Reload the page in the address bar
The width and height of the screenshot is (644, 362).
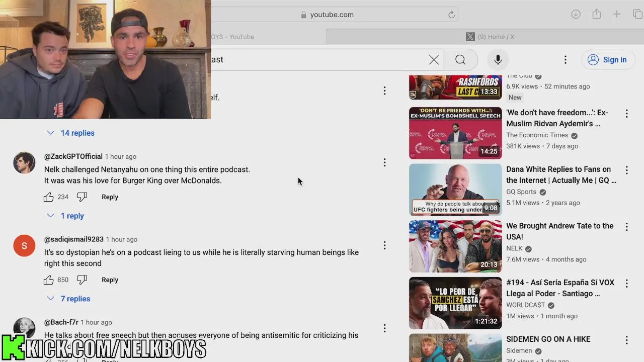click(452, 15)
